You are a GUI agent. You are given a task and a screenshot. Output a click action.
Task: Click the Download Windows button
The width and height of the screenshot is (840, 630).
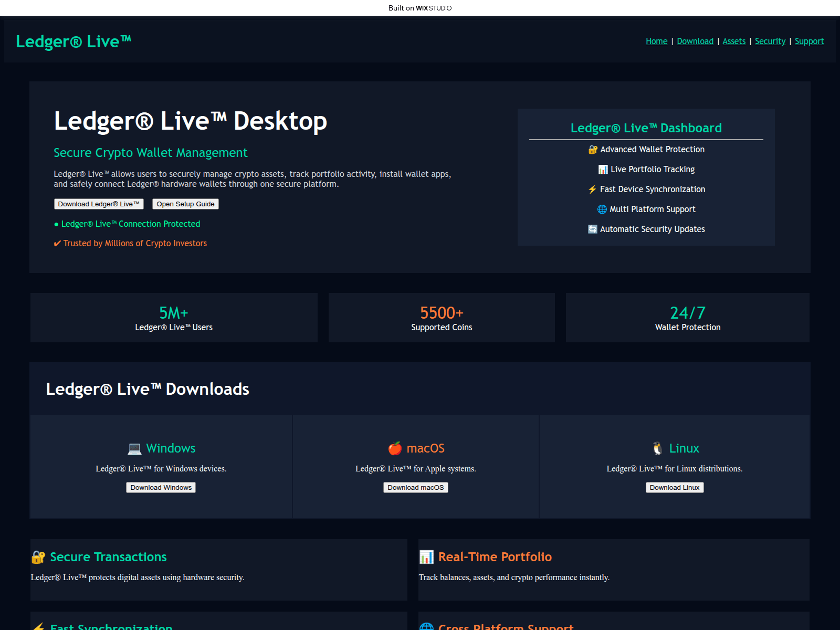click(161, 487)
